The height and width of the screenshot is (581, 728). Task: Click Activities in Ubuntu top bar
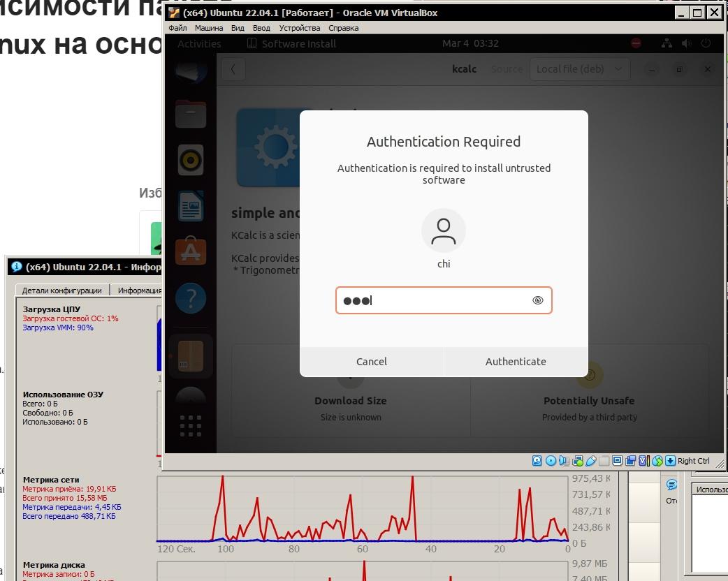(199, 43)
